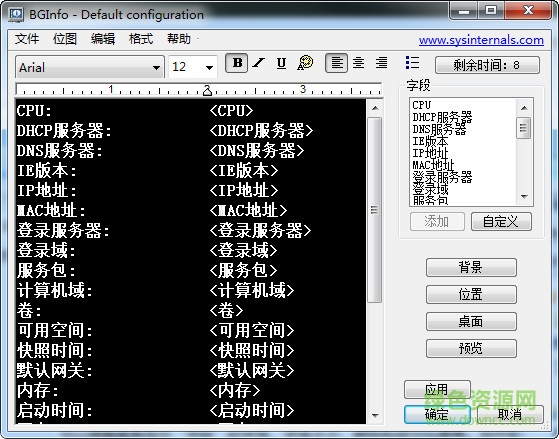This screenshot has height=439, width=559.
Task: Click the fields list scrollbar thumb
Action: 524,128
